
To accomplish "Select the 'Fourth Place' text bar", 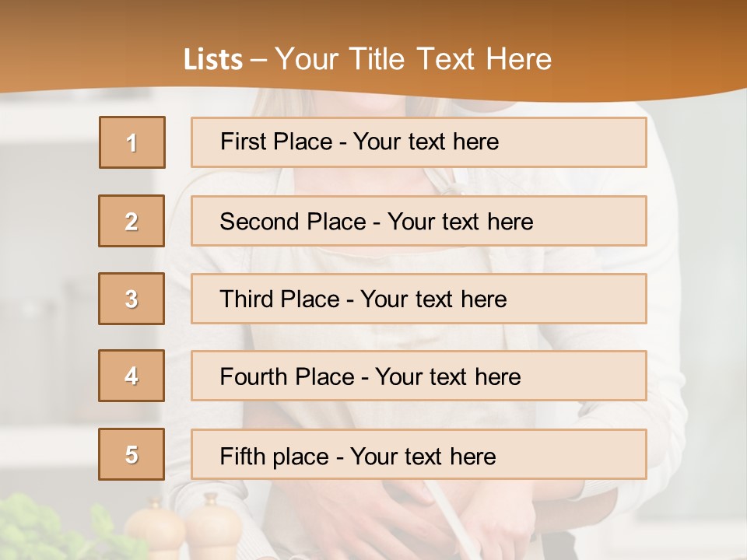I will click(x=419, y=376).
